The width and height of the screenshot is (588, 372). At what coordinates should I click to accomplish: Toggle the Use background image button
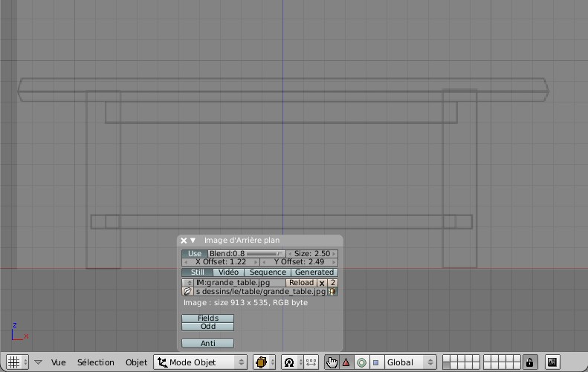(x=195, y=254)
